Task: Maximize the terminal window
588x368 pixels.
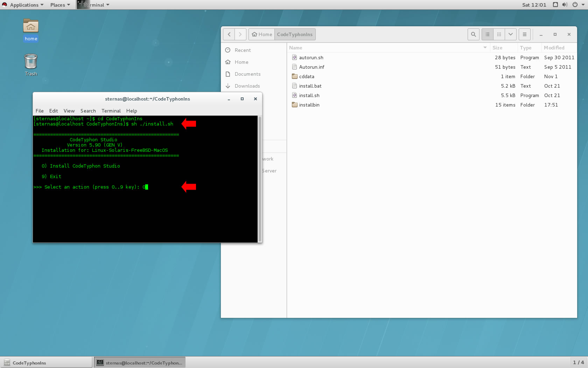Action: [242, 99]
